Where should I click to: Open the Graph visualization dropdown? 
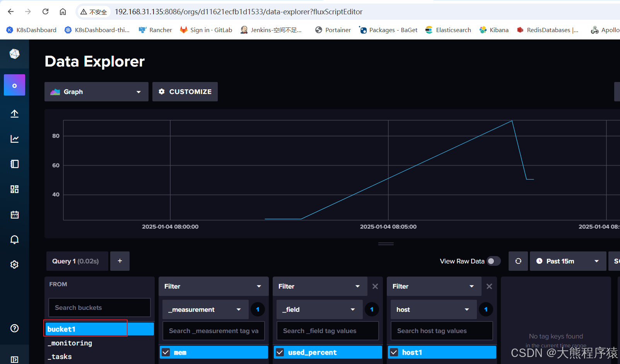pyautogui.click(x=96, y=92)
